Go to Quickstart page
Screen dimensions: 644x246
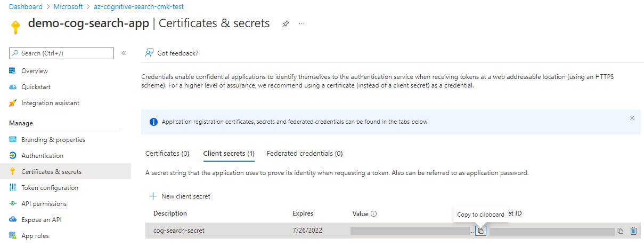(36, 87)
